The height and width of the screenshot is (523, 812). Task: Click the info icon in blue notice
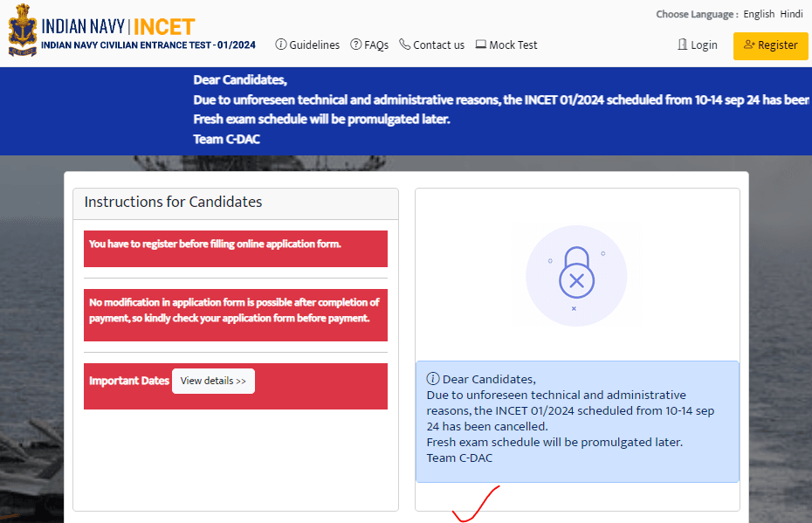coord(432,379)
